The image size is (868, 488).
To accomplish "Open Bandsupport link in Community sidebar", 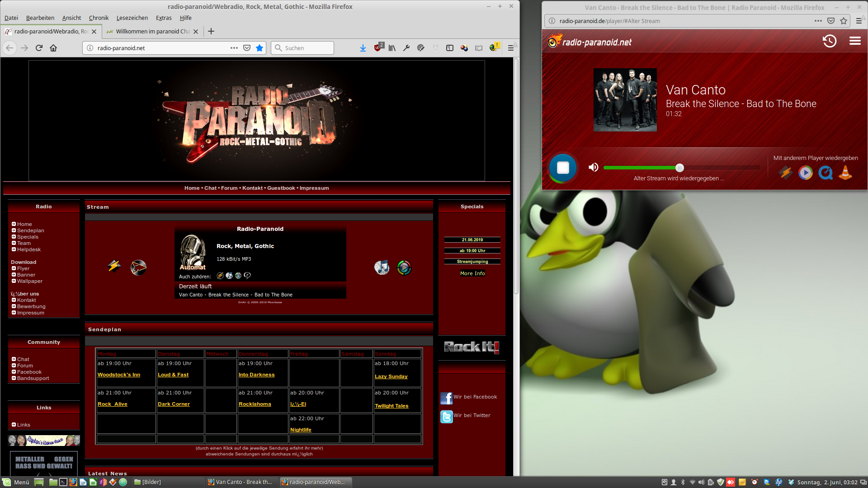I will click(x=33, y=378).
